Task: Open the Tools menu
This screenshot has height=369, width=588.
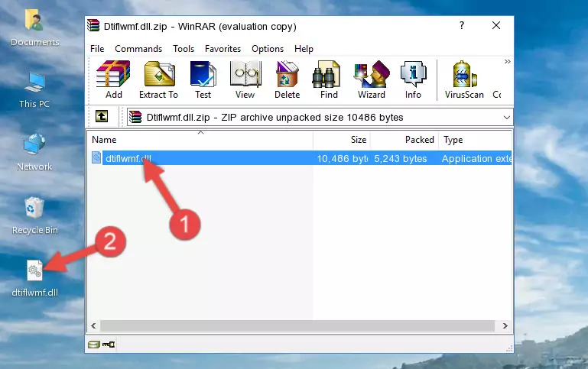Action: tap(184, 49)
